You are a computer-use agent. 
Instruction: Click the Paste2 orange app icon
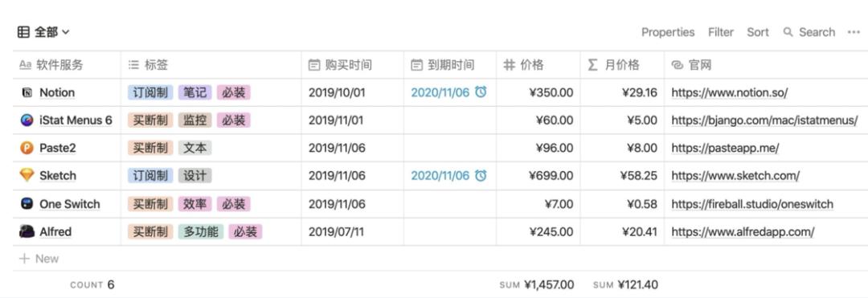coord(27,148)
